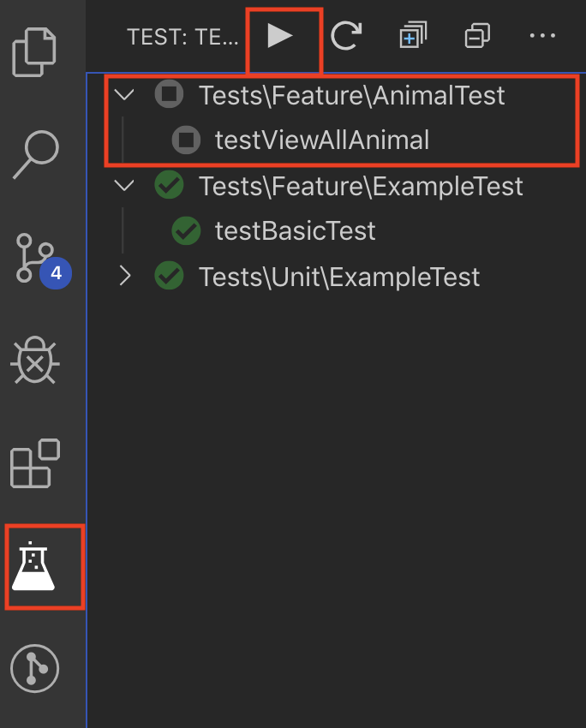Click the TEST panel title header
This screenshot has height=728, width=586.
click(182, 37)
